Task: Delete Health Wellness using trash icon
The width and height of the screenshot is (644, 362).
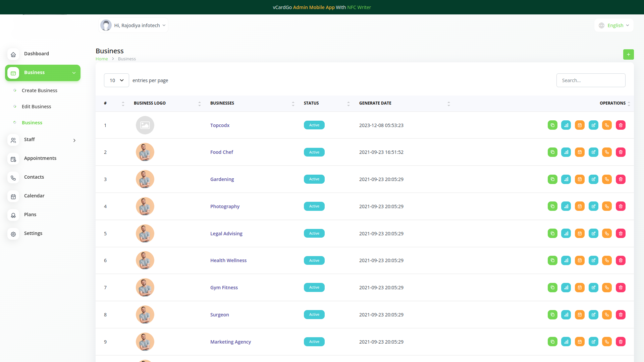Action: point(621,260)
